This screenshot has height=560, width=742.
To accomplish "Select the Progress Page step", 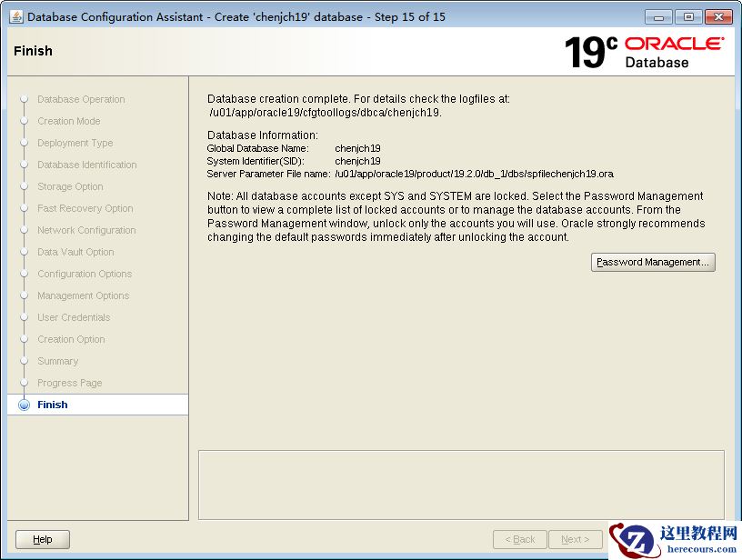I will [69, 383].
